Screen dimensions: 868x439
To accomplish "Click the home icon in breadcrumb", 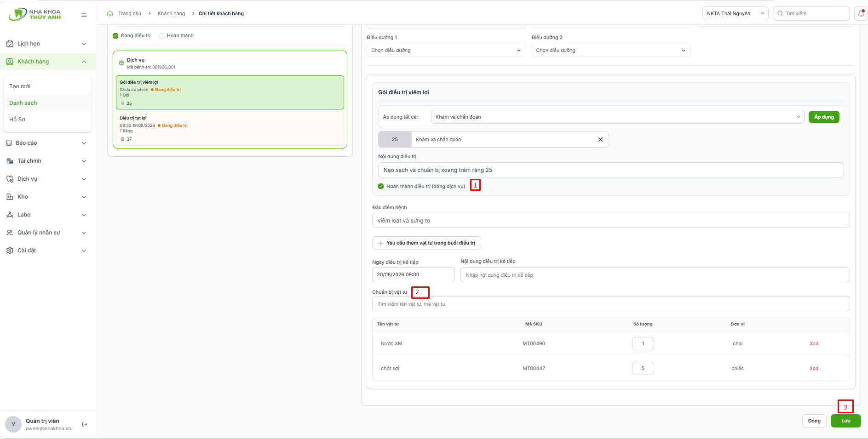I will point(110,13).
